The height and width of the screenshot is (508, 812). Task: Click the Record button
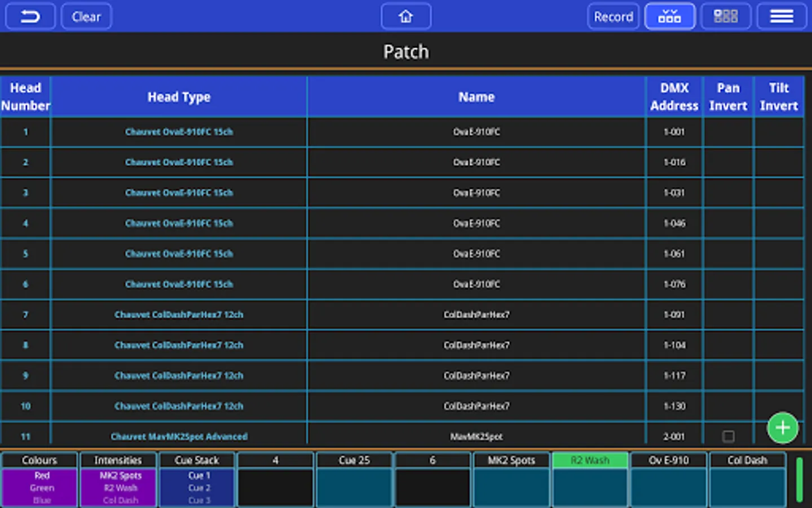[x=613, y=16]
